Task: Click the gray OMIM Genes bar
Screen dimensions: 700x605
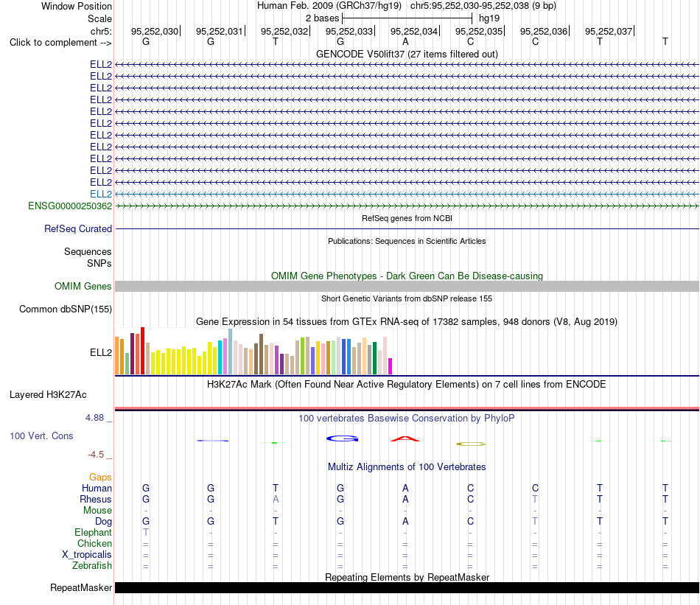Action: [x=407, y=286]
